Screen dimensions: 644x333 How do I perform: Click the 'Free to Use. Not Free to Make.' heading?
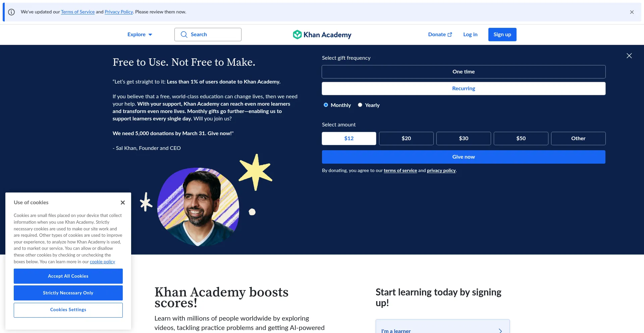(184, 62)
